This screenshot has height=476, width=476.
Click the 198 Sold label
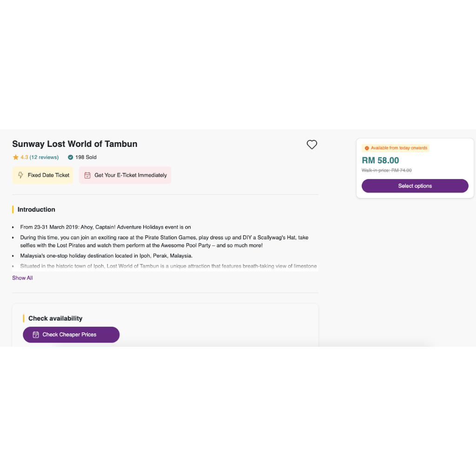86,157
